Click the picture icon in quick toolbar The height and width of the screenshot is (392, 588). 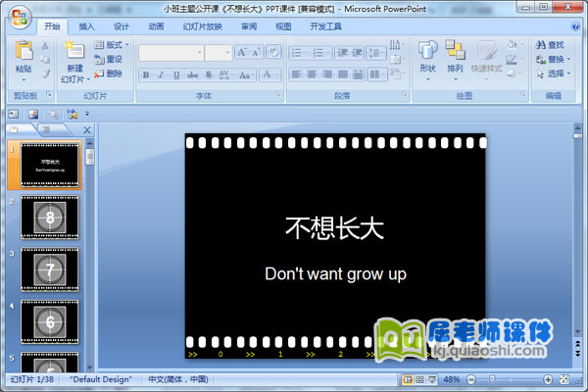[x=33, y=114]
